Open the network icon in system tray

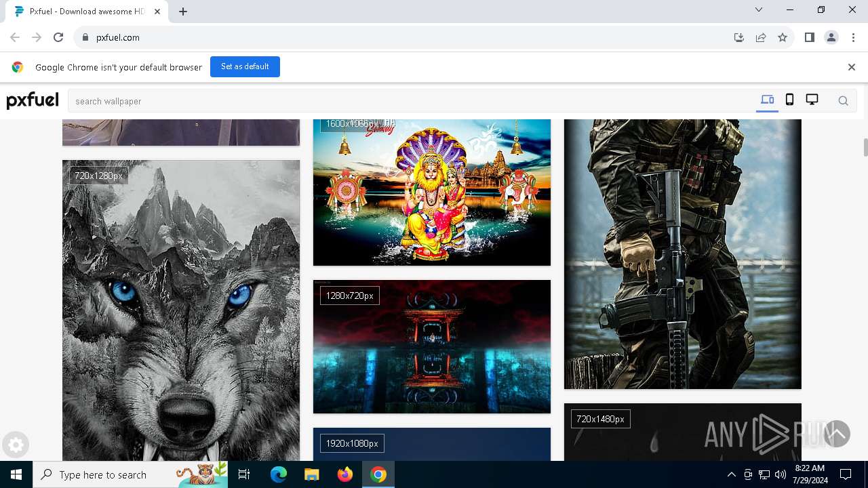point(764,474)
